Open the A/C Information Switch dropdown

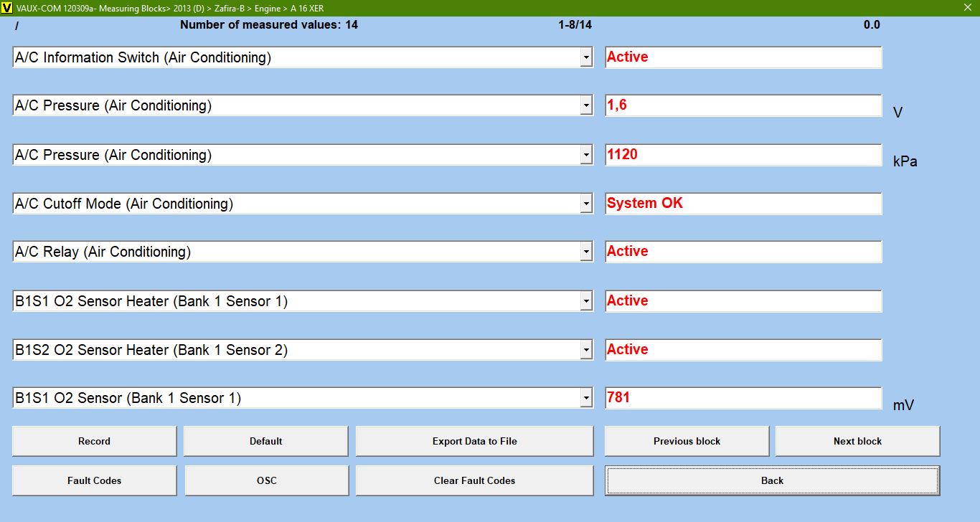[586, 58]
